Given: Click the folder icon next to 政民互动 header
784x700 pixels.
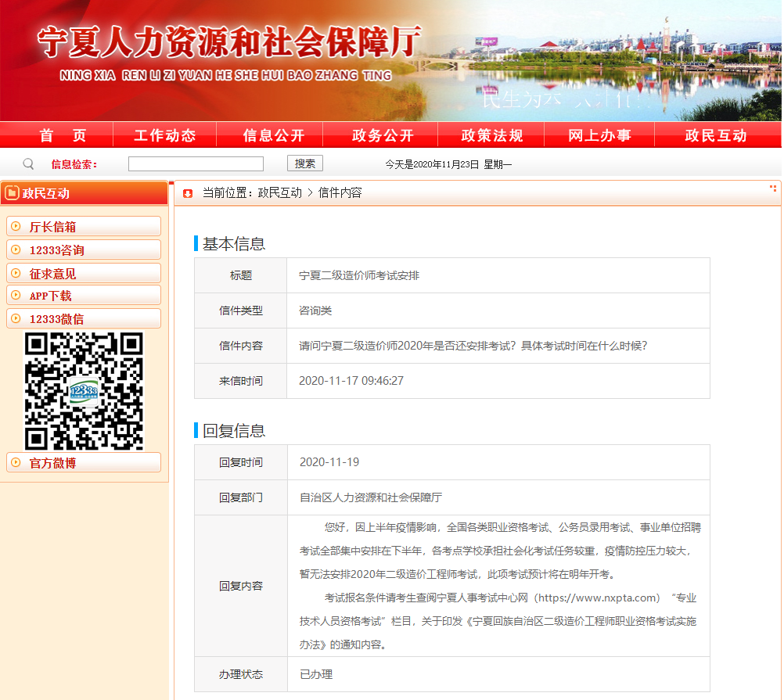Looking at the screenshot, I should point(12,193).
